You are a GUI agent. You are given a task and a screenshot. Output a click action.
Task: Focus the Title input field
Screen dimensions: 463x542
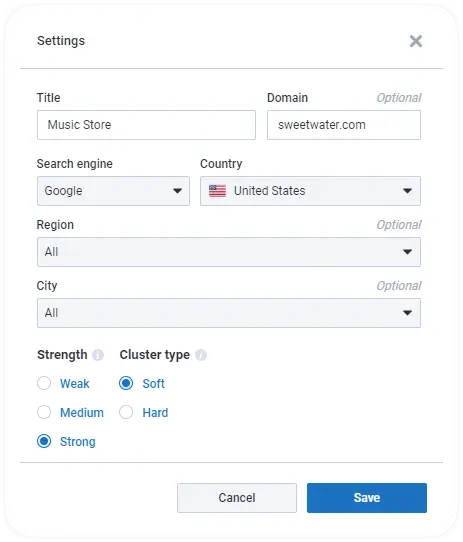point(146,125)
